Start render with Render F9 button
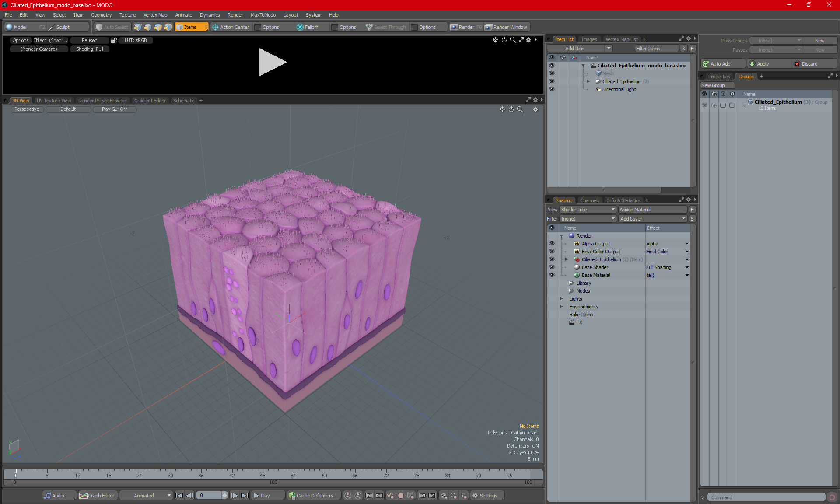Image resolution: width=840 pixels, height=504 pixels. [x=466, y=27]
